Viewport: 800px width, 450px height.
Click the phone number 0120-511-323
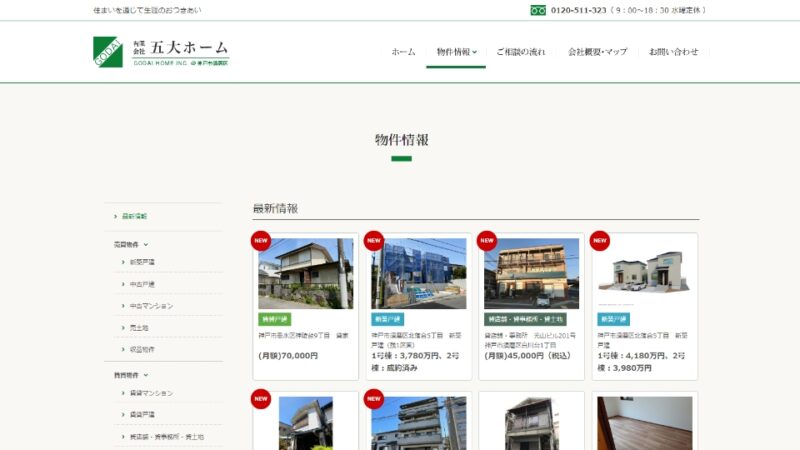click(579, 10)
